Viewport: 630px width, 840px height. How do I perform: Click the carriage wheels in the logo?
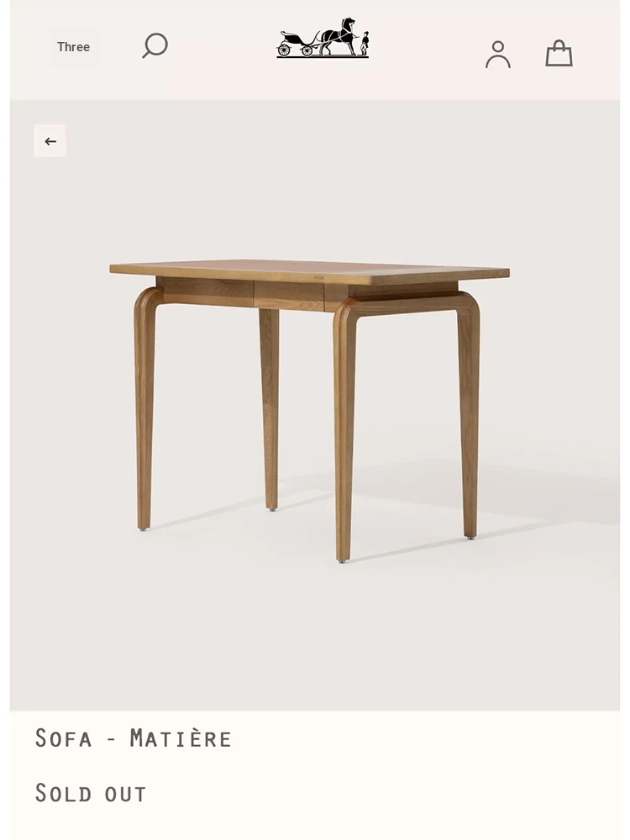pos(295,50)
